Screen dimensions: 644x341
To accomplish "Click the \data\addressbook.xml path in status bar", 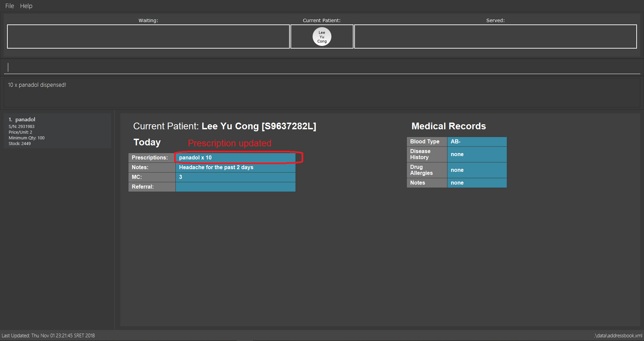I will tap(618, 335).
